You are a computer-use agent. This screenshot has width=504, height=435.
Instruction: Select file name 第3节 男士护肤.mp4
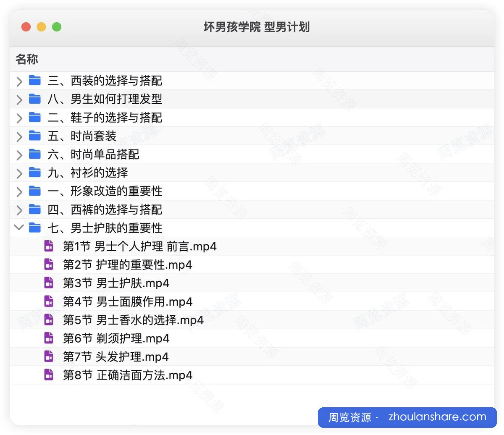coord(116,283)
